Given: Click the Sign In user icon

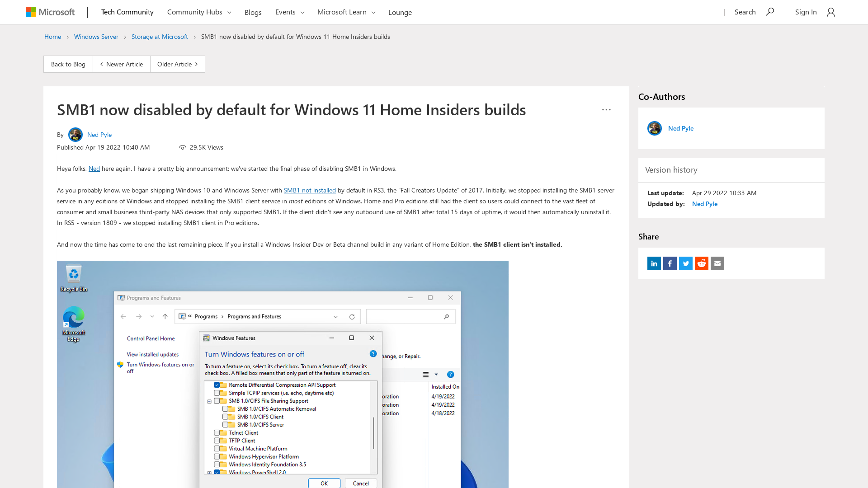Looking at the screenshot, I should click(831, 12).
